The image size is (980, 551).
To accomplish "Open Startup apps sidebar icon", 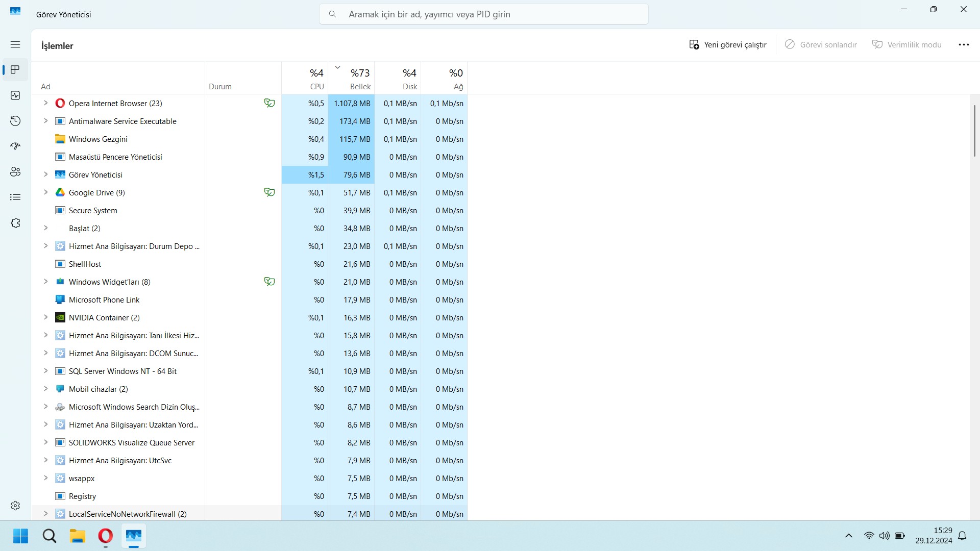I will 15,146.
